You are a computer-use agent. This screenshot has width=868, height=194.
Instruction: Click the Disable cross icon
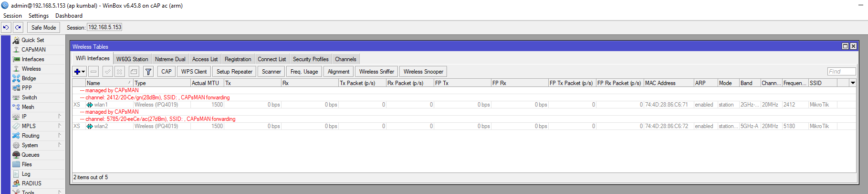[x=120, y=72]
